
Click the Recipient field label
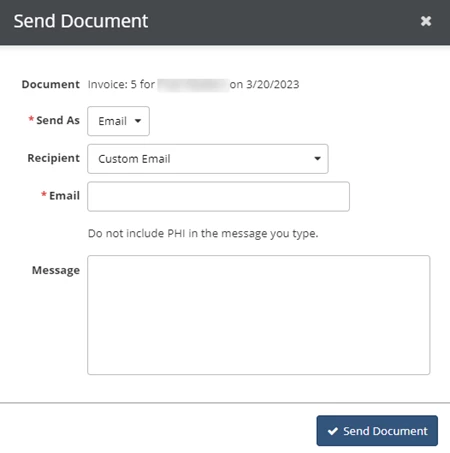[54, 158]
